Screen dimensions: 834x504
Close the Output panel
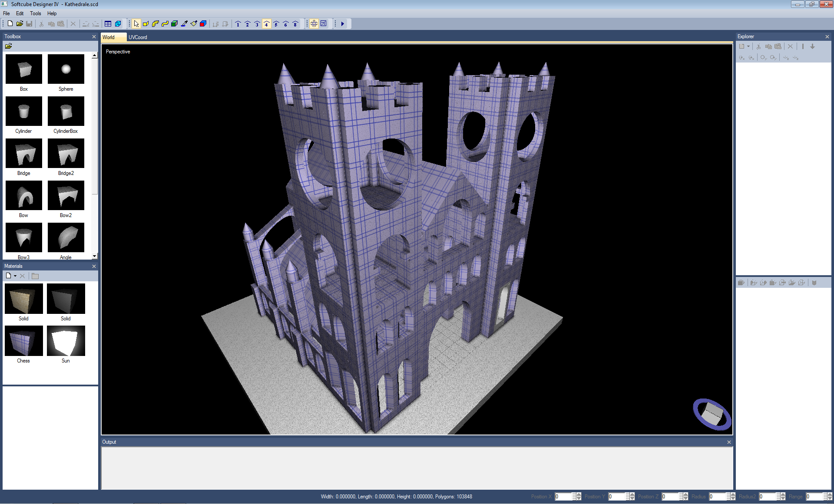(729, 442)
